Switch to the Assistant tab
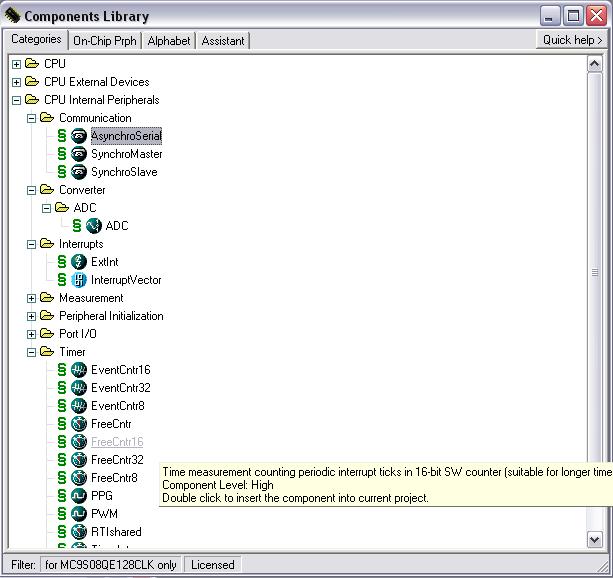613x578 pixels. coord(222,40)
